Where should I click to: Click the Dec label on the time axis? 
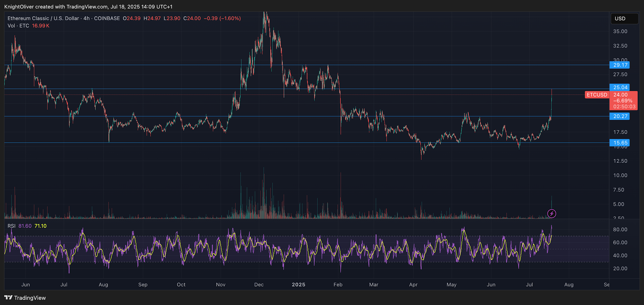[x=259, y=285]
